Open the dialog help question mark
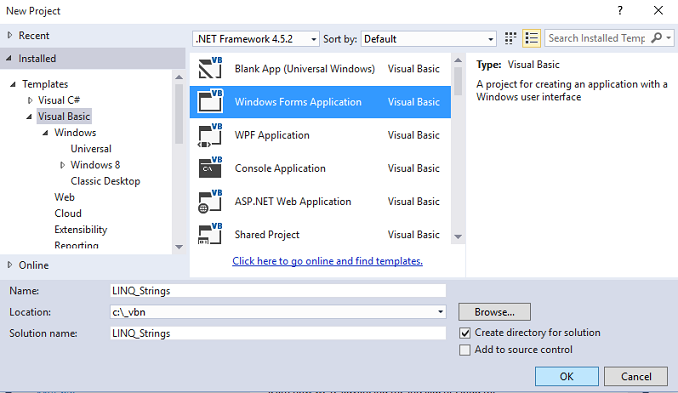The width and height of the screenshot is (678, 393). pyautogui.click(x=620, y=10)
